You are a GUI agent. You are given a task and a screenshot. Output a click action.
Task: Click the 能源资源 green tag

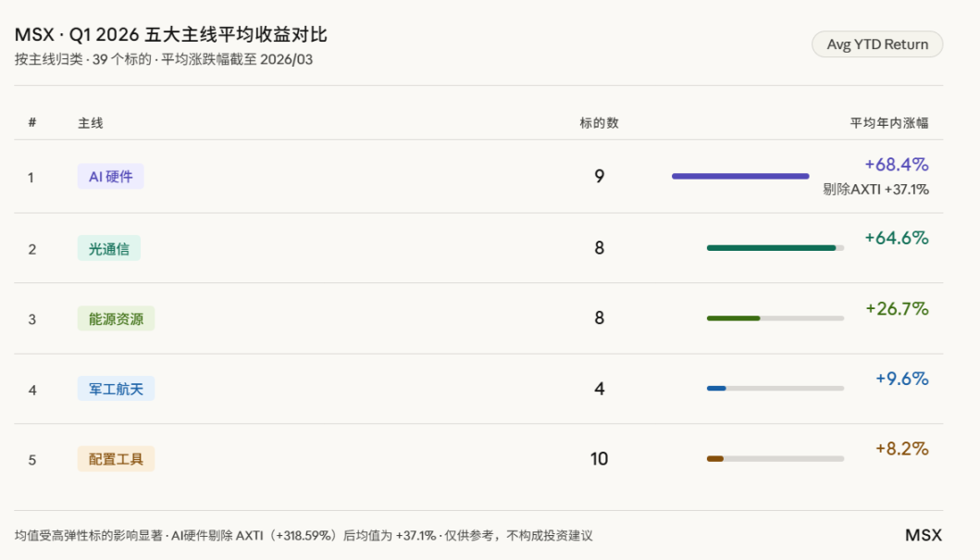(x=116, y=318)
